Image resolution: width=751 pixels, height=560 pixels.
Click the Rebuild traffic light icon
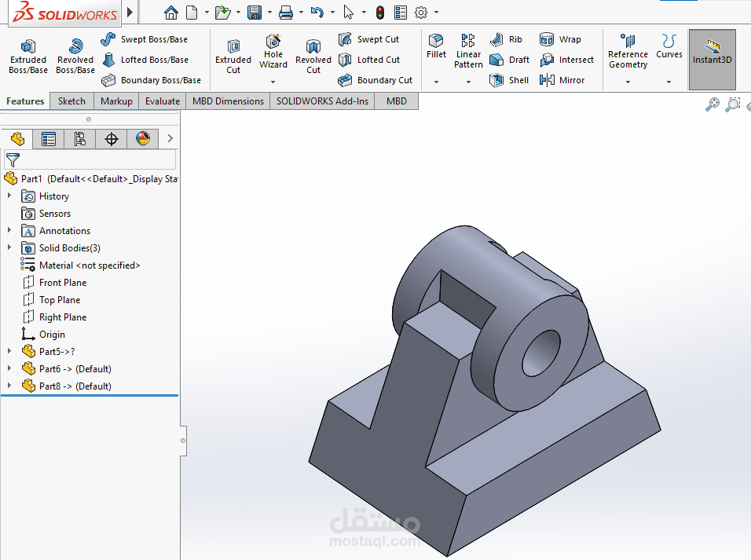pos(380,13)
